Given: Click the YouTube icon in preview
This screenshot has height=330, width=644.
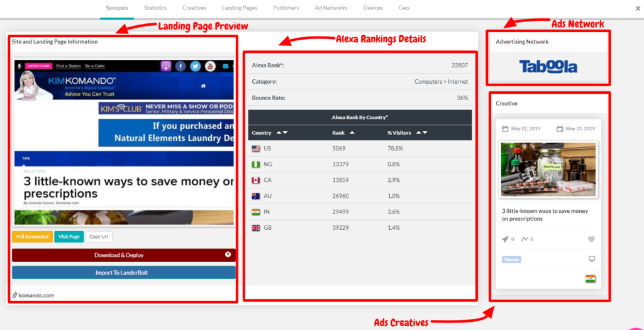Looking at the screenshot, I should click(210, 66).
